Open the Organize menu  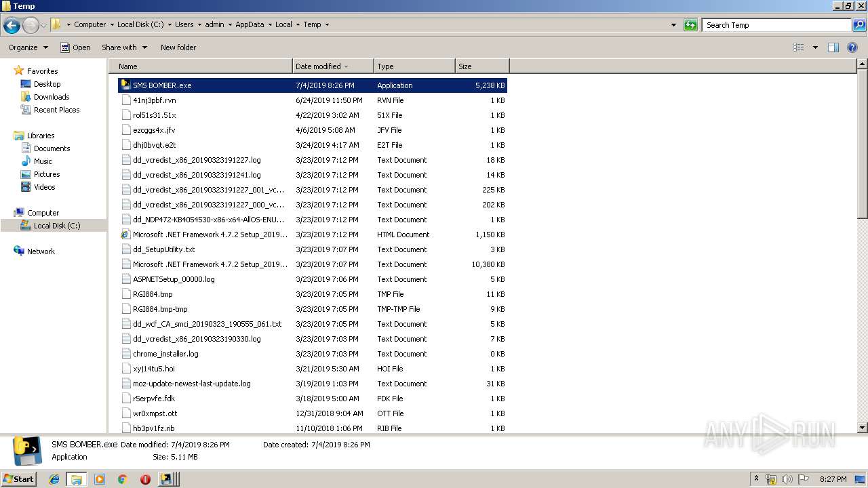28,47
